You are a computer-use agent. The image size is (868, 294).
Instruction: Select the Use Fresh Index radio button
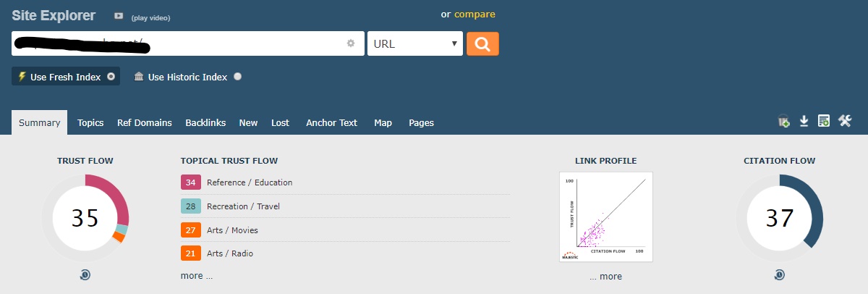click(x=111, y=77)
